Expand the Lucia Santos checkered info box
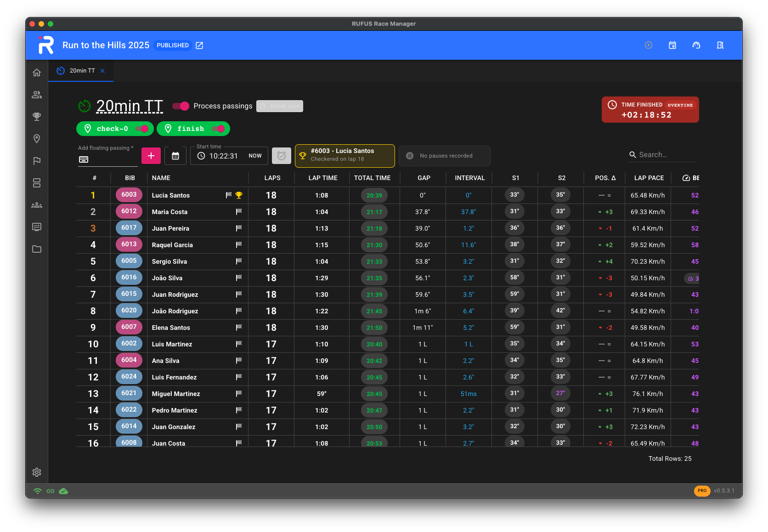 [x=344, y=155]
